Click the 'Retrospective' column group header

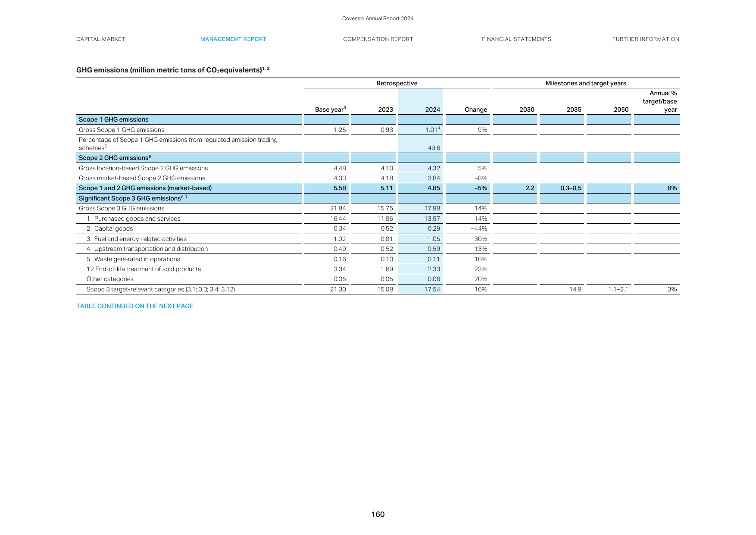397,83
